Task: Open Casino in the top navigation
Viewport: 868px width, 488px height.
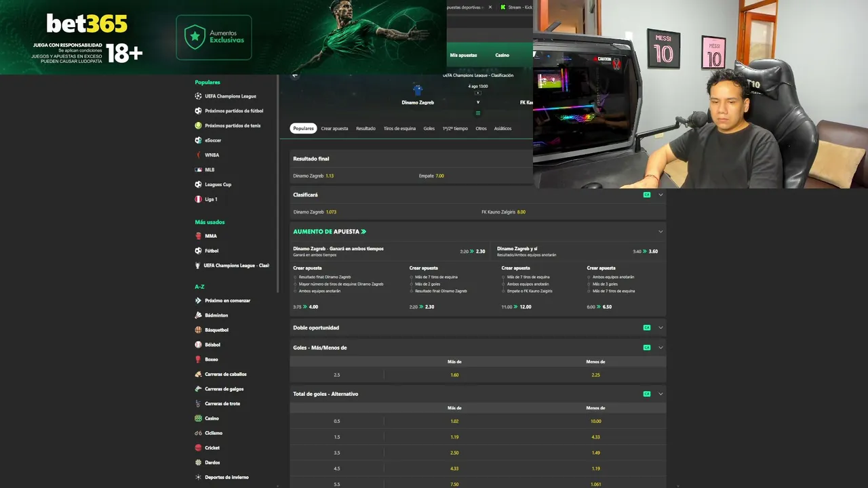Action: click(x=502, y=55)
